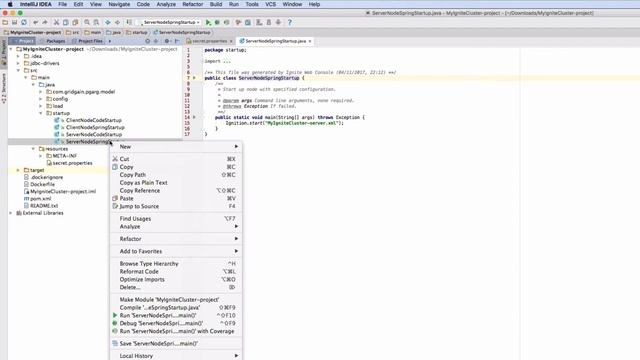This screenshot has height=360, width=640.
Task: Select Reformat Code in context menu
Action: (x=176, y=271)
